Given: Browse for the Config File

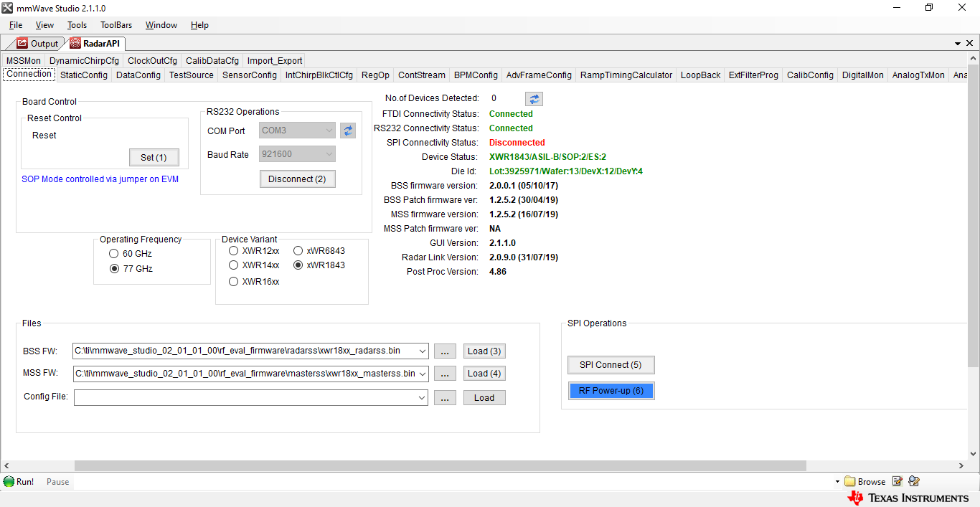Looking at the screenshot, I should 445,397.
